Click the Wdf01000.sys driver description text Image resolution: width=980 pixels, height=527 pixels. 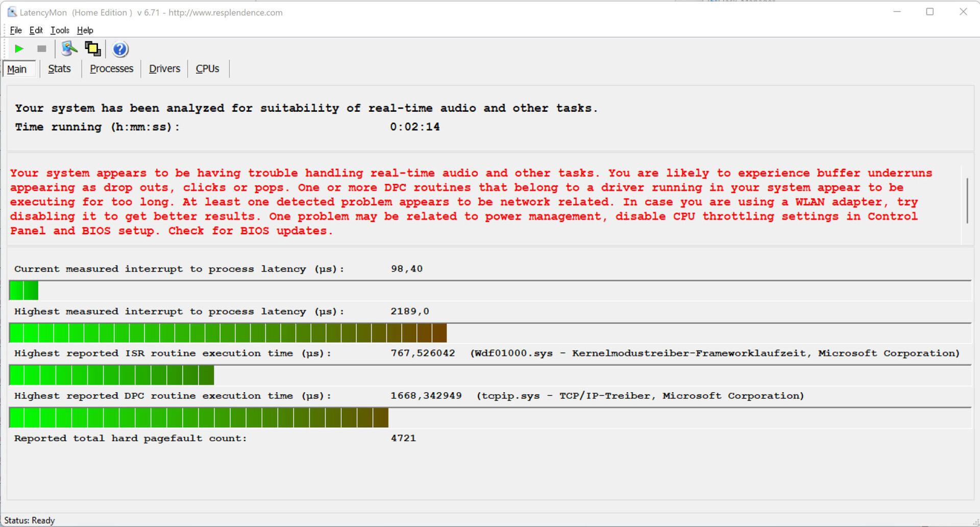[x=715, y=353]
